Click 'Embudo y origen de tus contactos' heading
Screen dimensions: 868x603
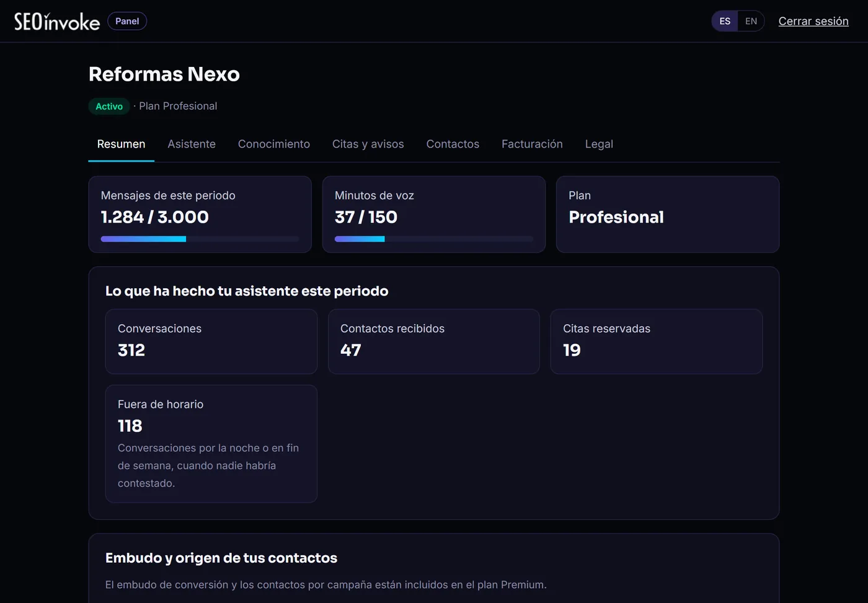(221, 558)
